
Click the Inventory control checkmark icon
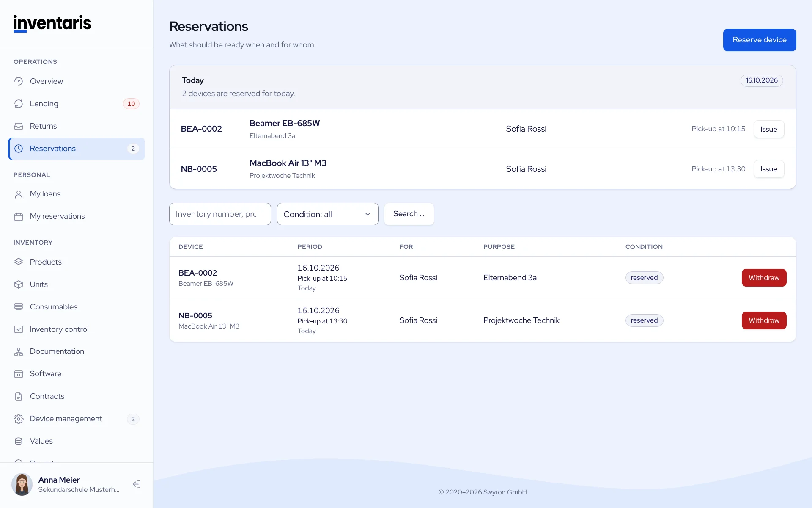coord(19,329)
